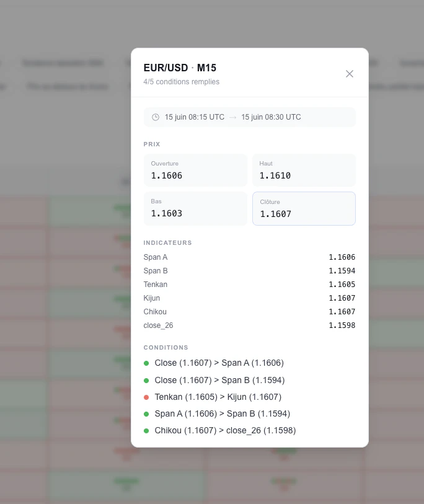Select the Haut price card 1.1610
Viewport: 424px width, 504px height.
304,170
